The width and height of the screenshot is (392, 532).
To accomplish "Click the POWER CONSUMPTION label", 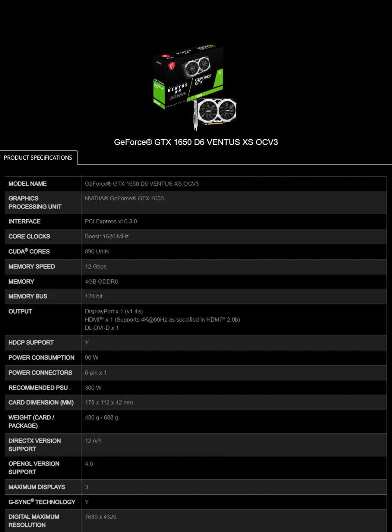I will (41, 357).
